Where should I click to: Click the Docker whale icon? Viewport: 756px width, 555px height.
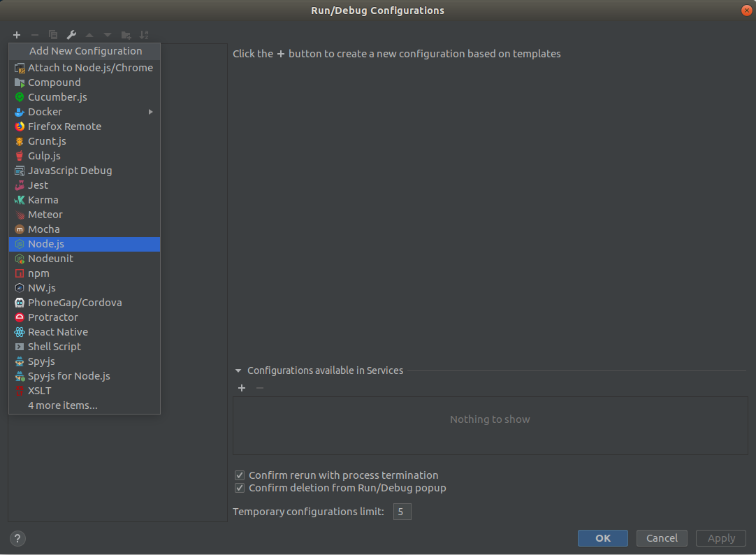coord(20,112)
